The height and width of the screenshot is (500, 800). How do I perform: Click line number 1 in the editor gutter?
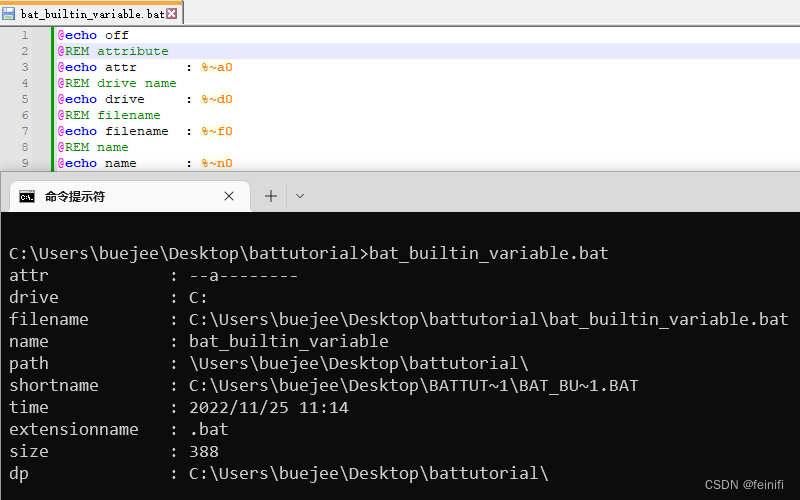click(24, 35)
